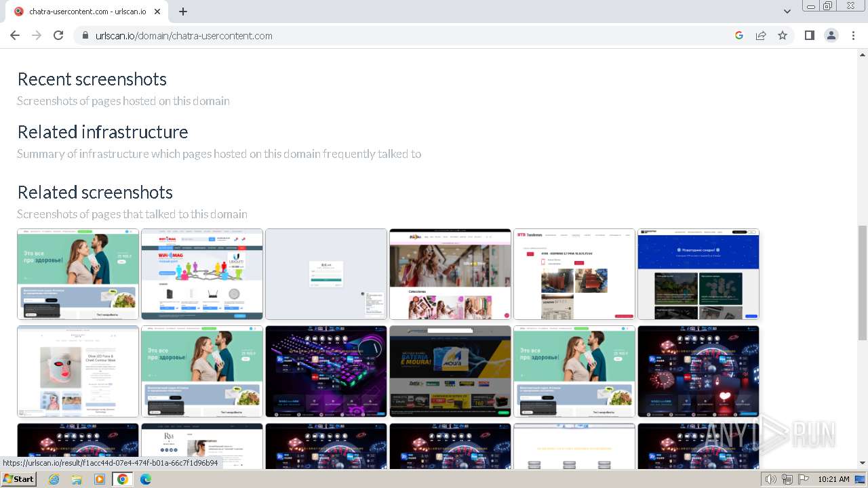Open the blue New Year sale screenshot
The width and height of the screenshot is (868, 488).
tap(698, 274)
